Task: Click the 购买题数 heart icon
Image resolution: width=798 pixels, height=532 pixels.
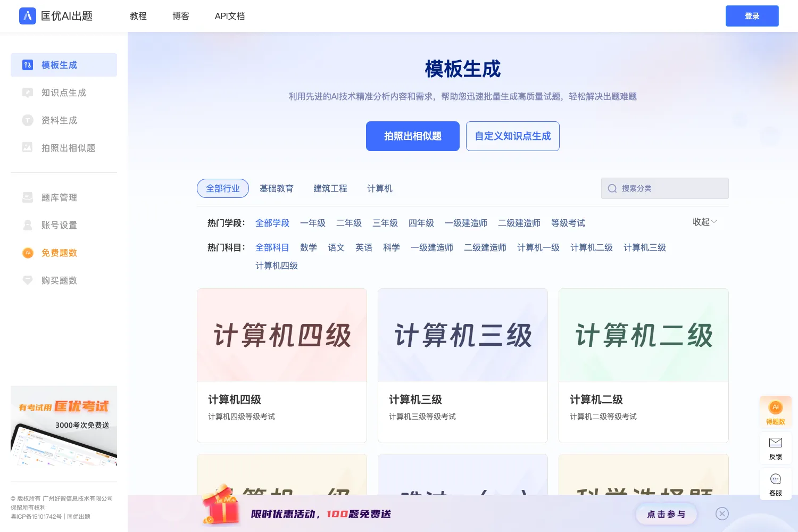Action: pos(28,280)
